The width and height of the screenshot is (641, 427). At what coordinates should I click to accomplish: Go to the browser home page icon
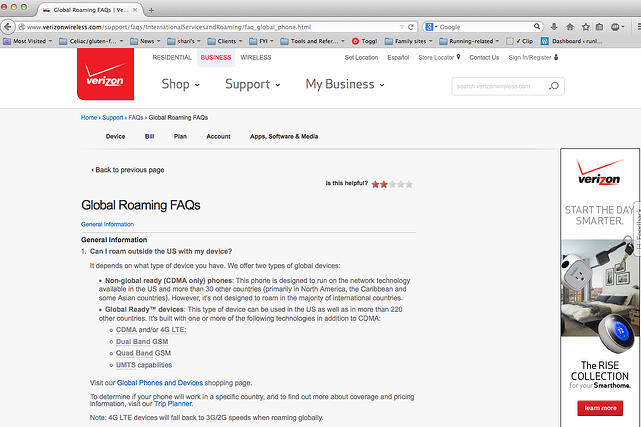coord(570,27)
